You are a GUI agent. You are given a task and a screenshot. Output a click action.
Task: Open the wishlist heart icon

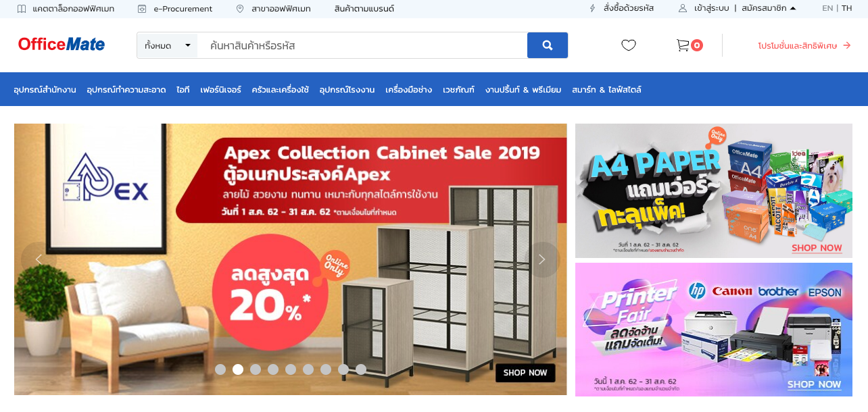click(629, 45)
